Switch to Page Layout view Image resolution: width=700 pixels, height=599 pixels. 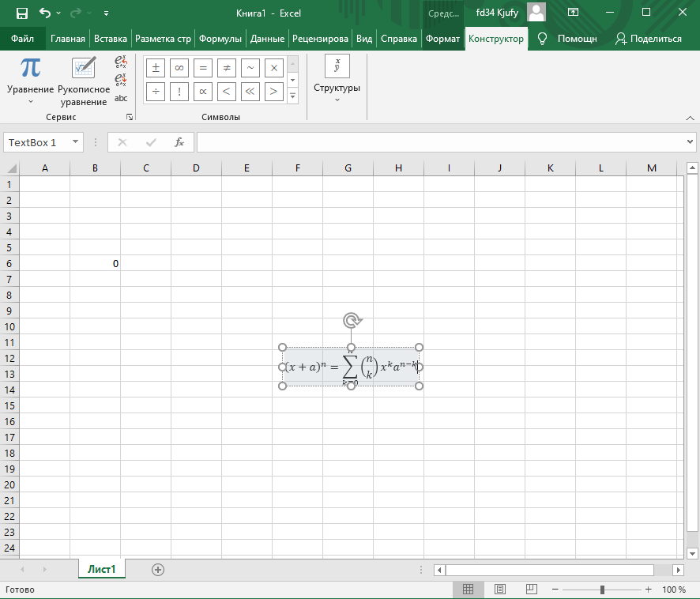(500, 590)
